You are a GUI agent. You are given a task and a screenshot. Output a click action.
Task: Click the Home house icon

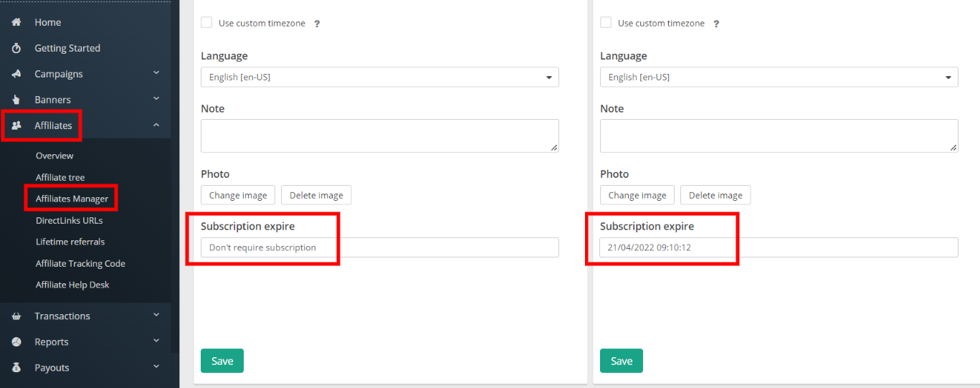16,22
